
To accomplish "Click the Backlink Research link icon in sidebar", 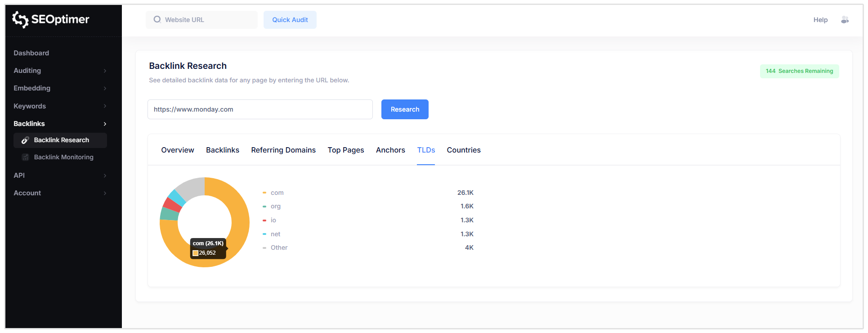I will [x=26, y=140].
